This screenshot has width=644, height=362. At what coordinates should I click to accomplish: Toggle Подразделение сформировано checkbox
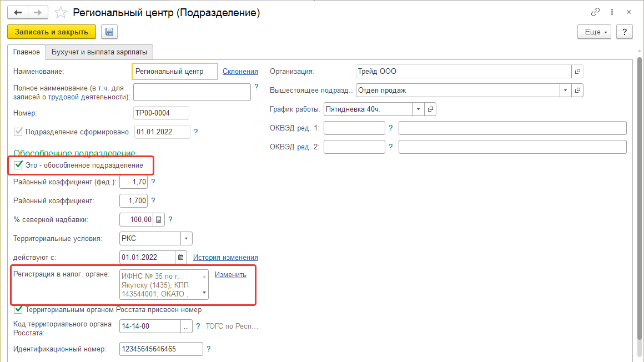tap(18, 132)
